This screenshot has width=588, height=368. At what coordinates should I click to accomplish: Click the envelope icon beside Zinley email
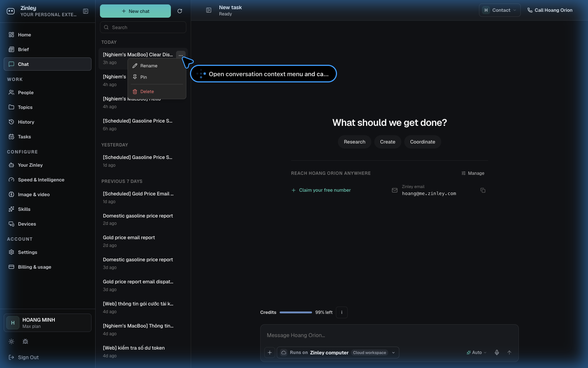tap(395, 190)
